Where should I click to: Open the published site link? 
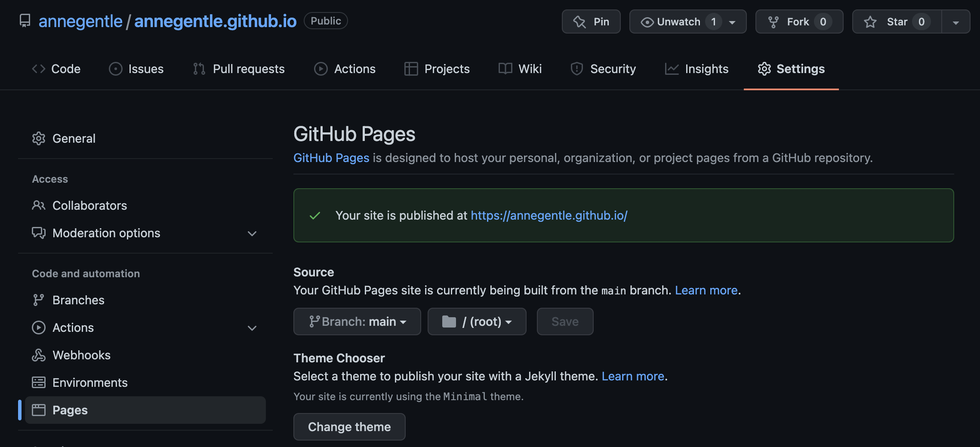(549, 215)
